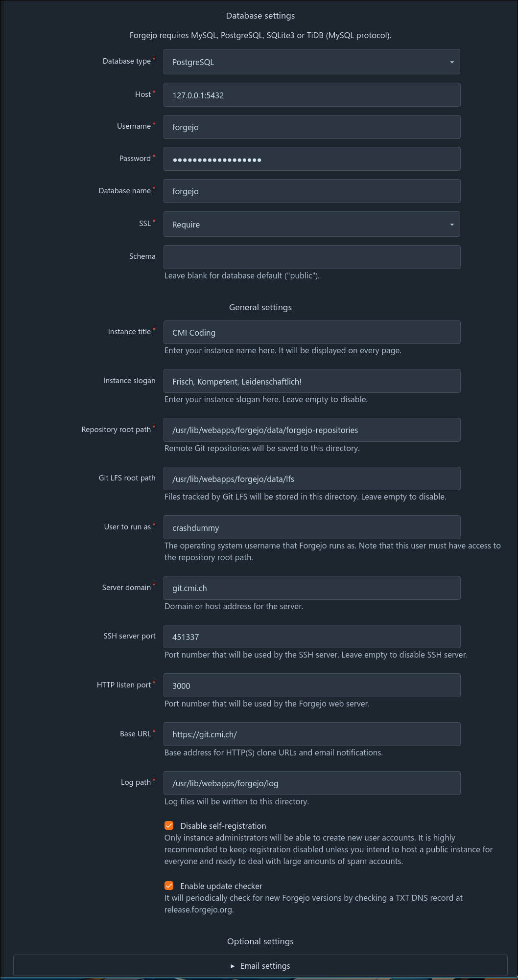Click the Instance title field
518x980 pixels.
coord(312,332)
